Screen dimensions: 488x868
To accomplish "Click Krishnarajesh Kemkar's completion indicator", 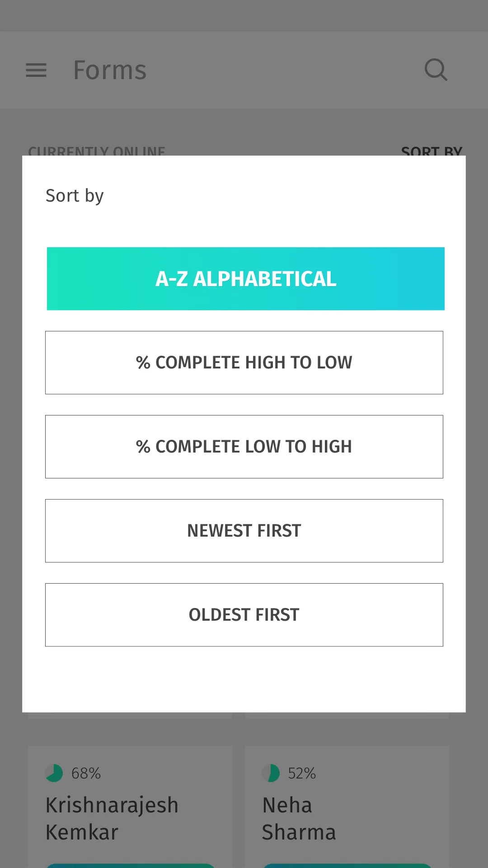I will pyautogui.click(x=54, y=773).
